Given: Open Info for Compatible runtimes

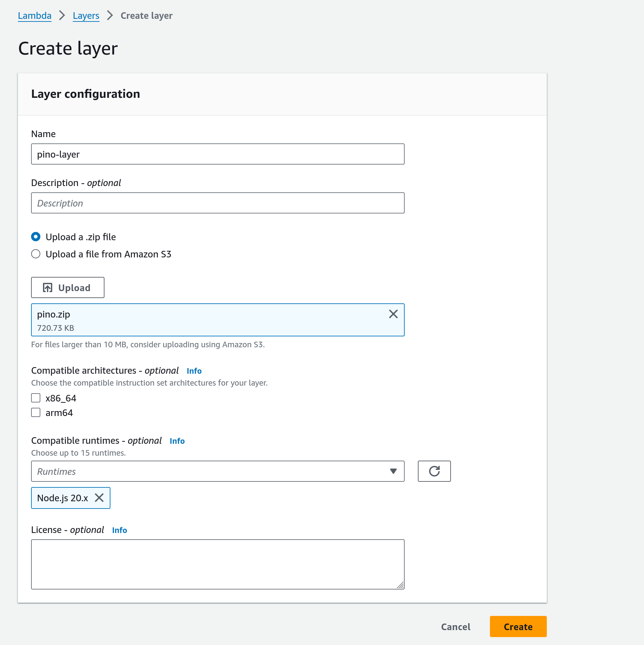Looking at the screenshot, I should pyautogui.click(x=177, y=441).
